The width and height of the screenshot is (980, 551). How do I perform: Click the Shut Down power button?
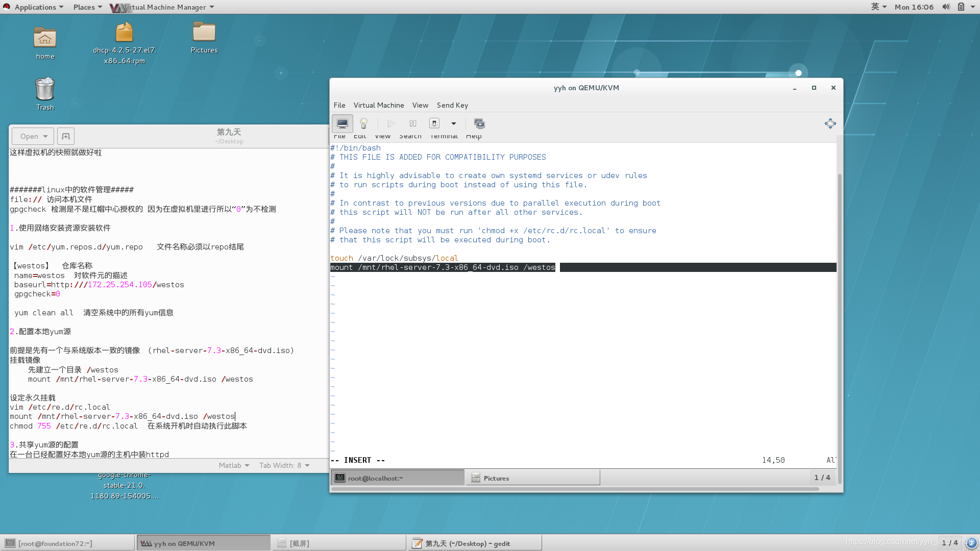click(x=434, y=123)
